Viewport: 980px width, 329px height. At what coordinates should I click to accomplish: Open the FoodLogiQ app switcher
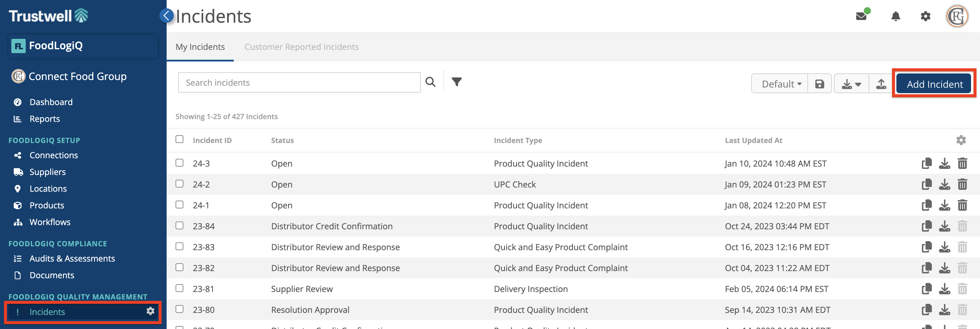pos(83,46)
